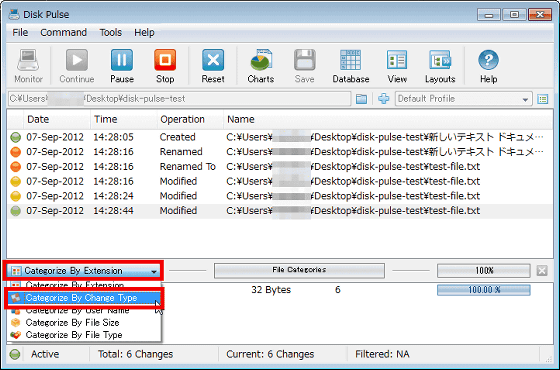Image resolution: width=560 pixels, height=370 pixels.
Task: Click the orange icon of the Renamed To row
Action: [x=15, y=167]
